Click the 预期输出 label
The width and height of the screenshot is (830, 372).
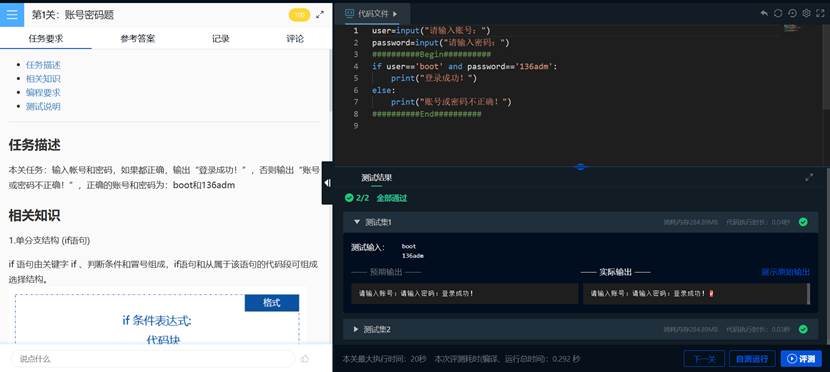pos(386,272)
